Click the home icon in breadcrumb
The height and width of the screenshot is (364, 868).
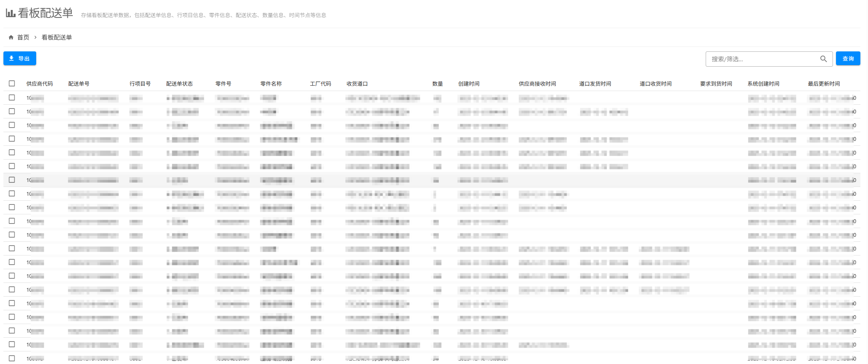point(11,37)
